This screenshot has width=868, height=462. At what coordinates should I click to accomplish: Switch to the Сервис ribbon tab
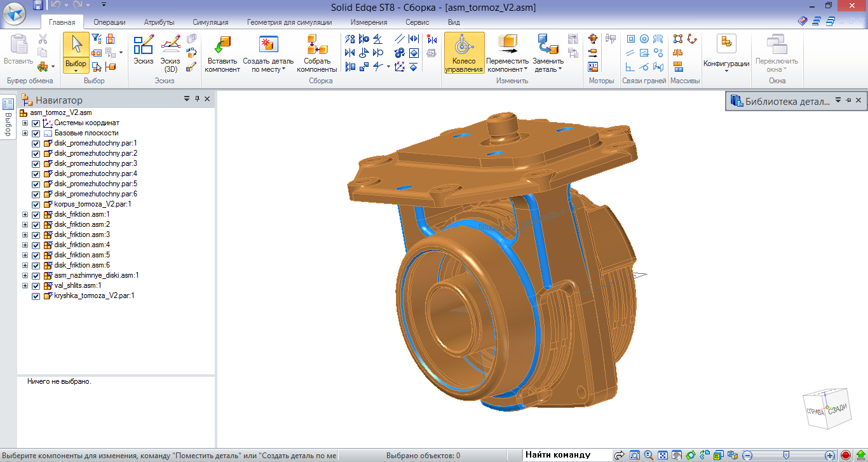417,22
